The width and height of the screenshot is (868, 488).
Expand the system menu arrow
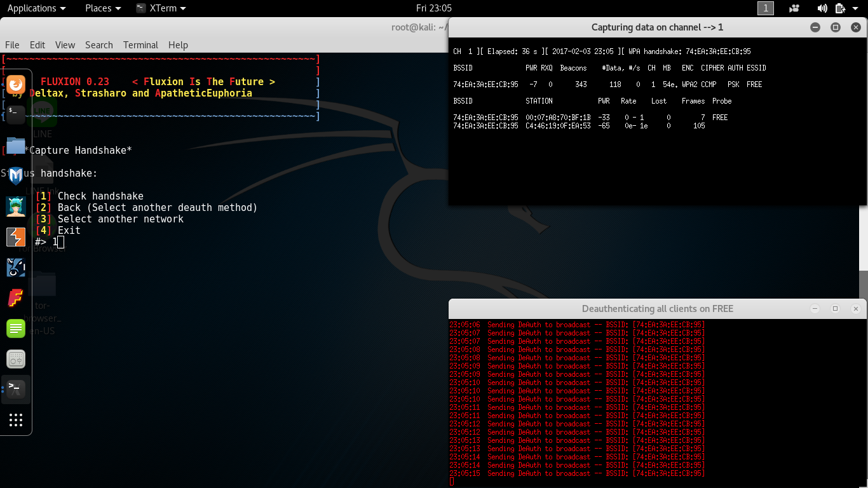[x=856, y=8]
